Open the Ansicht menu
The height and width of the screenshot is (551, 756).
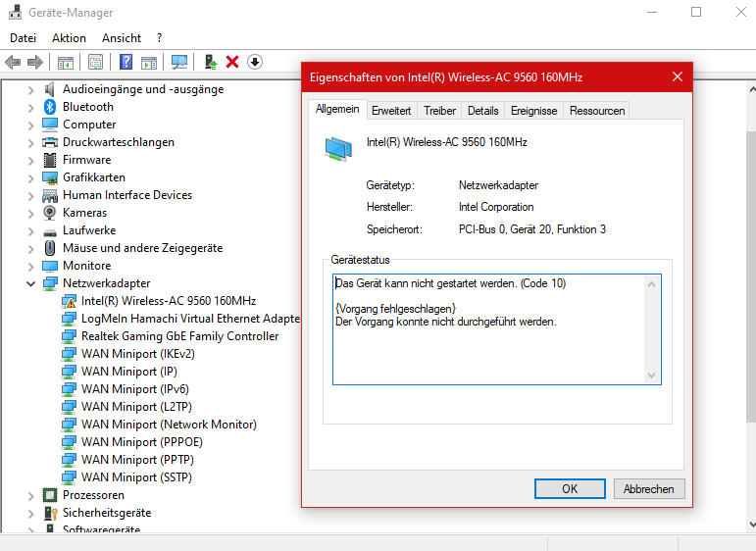click(x=122, y=38)
